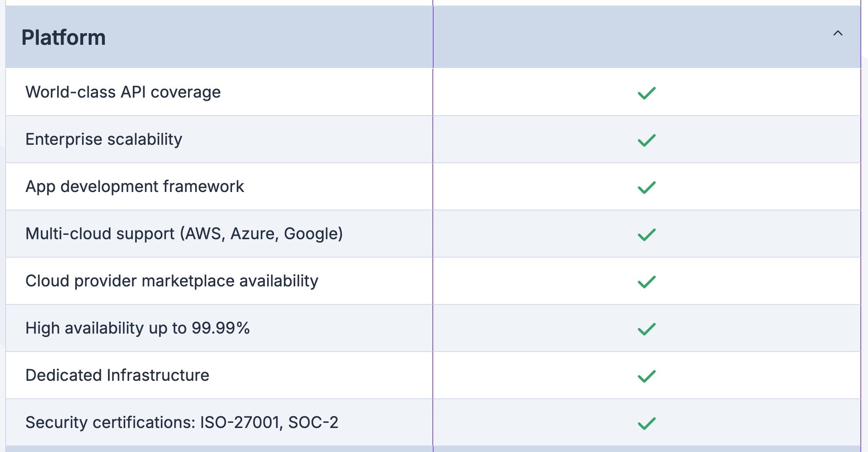Select App development framework label
The height and width of the screenshot is (452, 868).
[x=135, y=187]
